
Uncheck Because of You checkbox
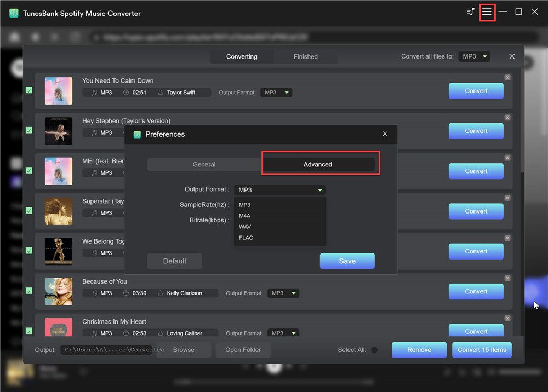29,291
